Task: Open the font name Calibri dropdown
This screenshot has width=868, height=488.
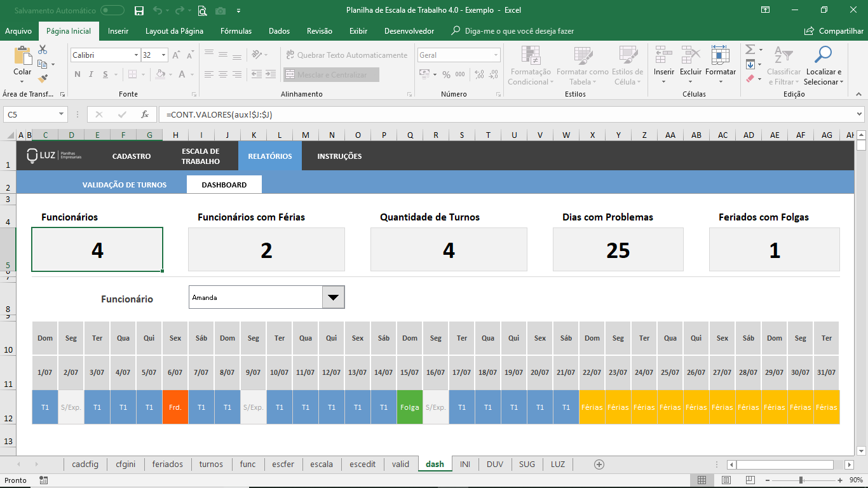Action: (136, 55)
